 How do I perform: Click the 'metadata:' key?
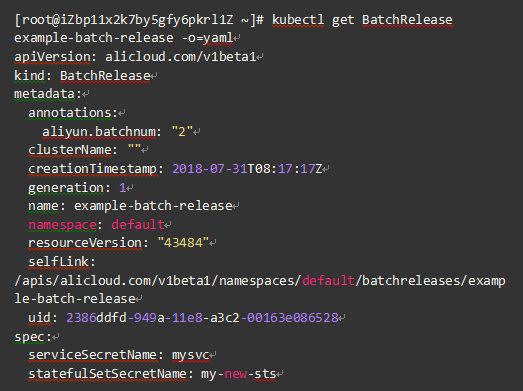point(48,94)
